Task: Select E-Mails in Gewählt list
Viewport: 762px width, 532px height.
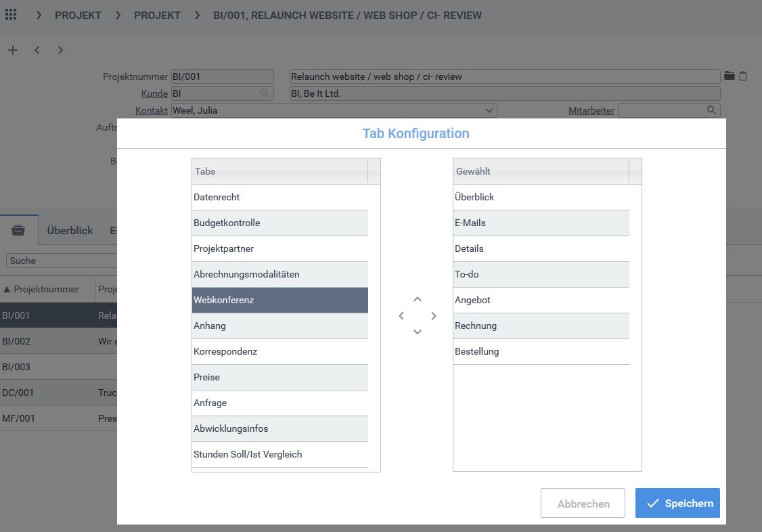Action: pos(541,223)
